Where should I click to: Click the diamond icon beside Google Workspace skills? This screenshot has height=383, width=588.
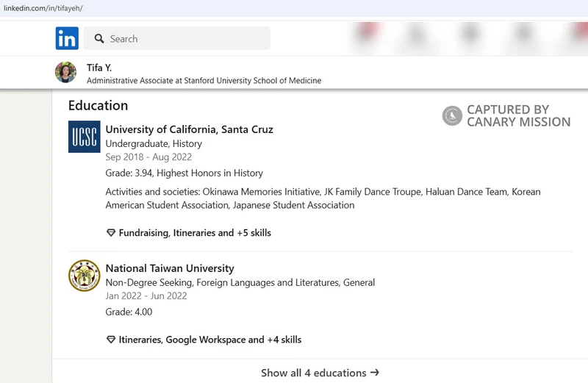111,340
